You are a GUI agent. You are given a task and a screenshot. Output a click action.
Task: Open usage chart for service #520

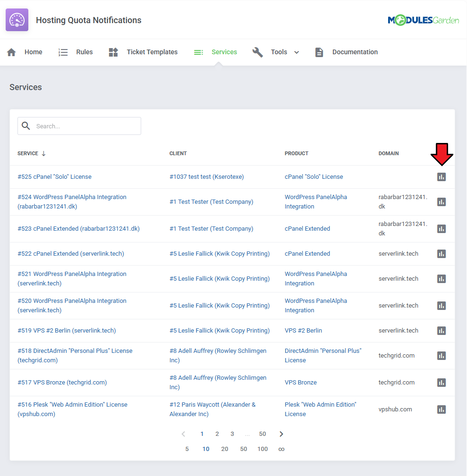[x=442, y=305]
